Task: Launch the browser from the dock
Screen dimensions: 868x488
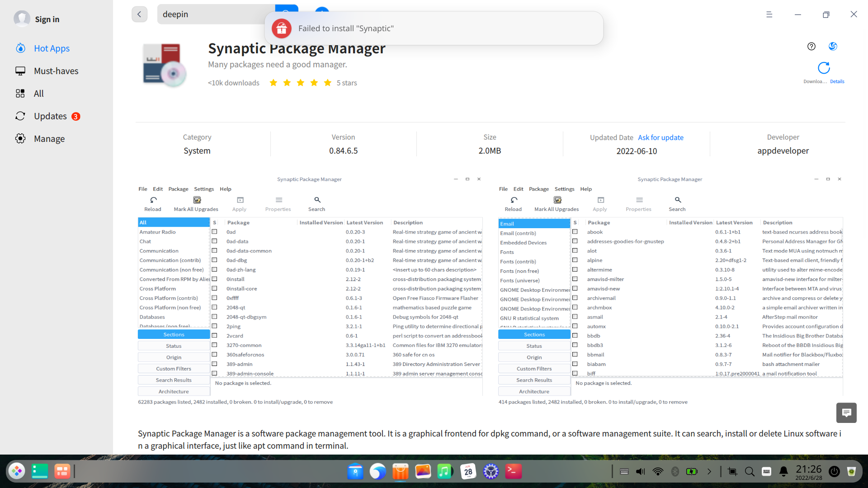Action: click(x=378, y=471)
